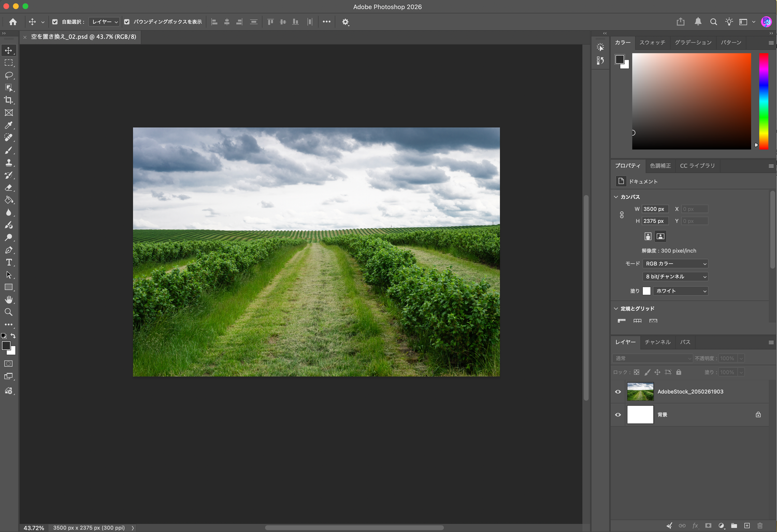The height and width of the screenshot is (532, 777).
Task: Select the Object Selection tool
Action: click(9, 88)
